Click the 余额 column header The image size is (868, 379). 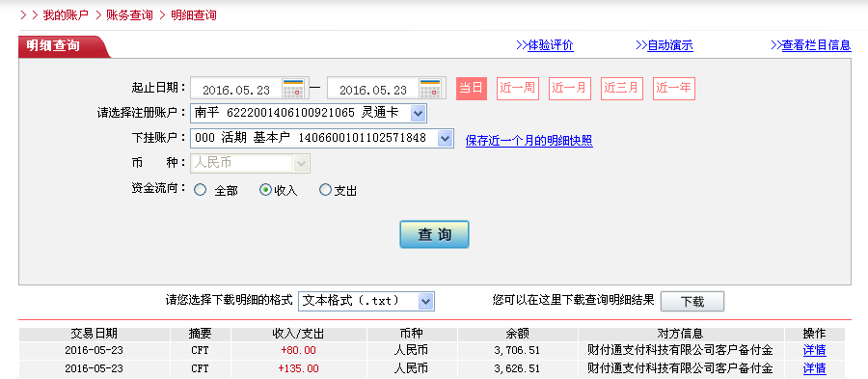tap(518, 334)
